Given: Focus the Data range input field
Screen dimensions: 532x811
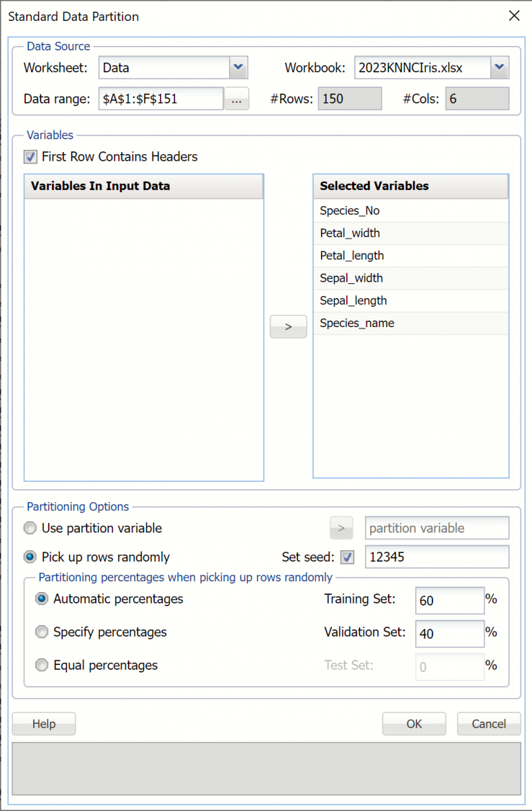Looking at the screenshot, I should tap(161, 99).
